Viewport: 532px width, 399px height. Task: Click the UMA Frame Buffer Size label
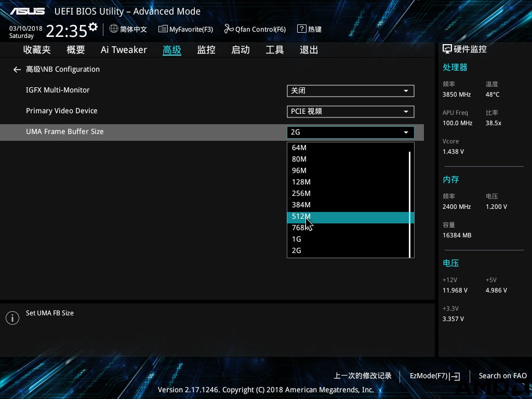65,131
